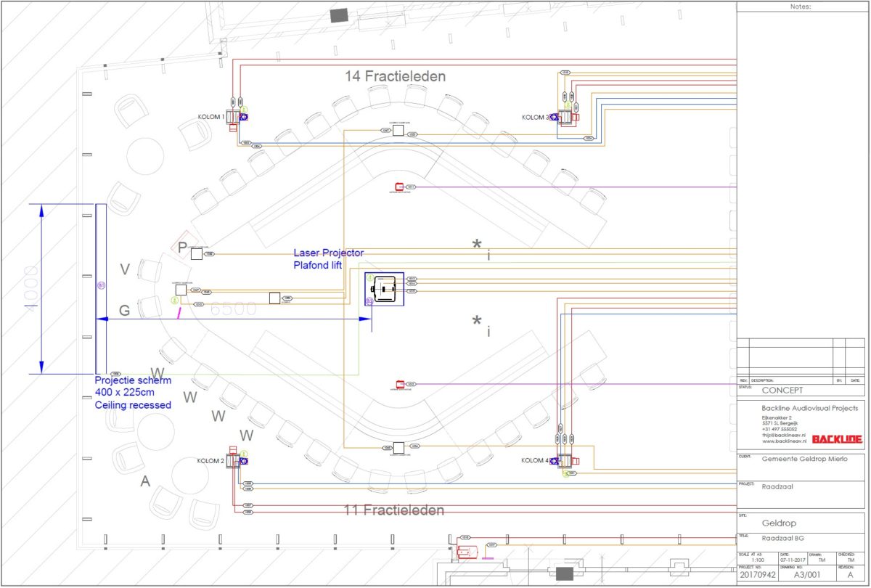Open the www.backlineav.nl website link
Screen dimensions: 871x588
point(780,441)
